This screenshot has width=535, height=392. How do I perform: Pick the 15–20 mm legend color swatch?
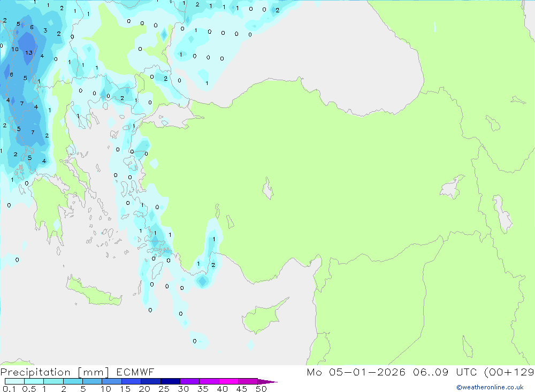(132, 381)
